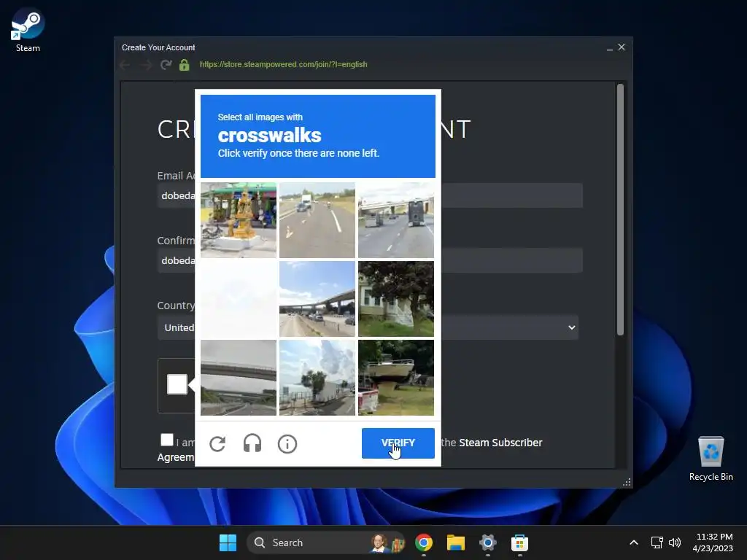Close the Create Your Account window
Viewport: 747px width, 560px height.
click(622, 47)
